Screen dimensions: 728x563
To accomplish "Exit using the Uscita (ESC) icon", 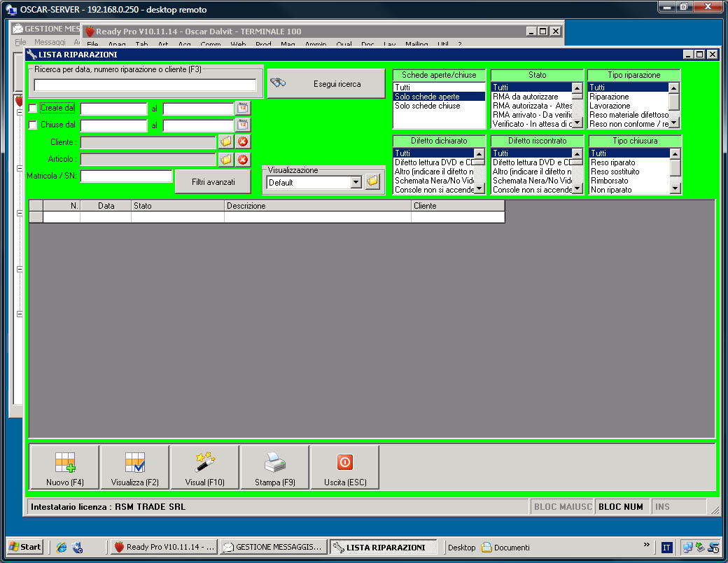I will coord(344,467).
